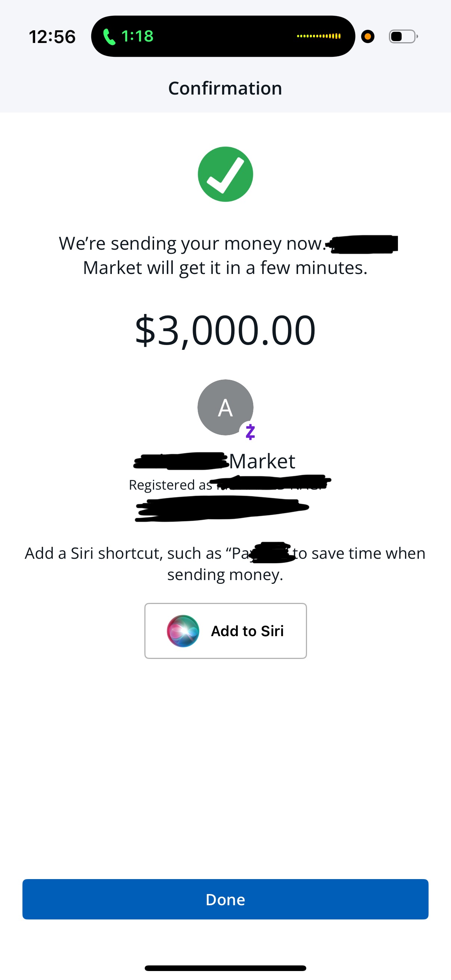Tap the Siri shortcut suggestion text

click(x=225, y=564)
